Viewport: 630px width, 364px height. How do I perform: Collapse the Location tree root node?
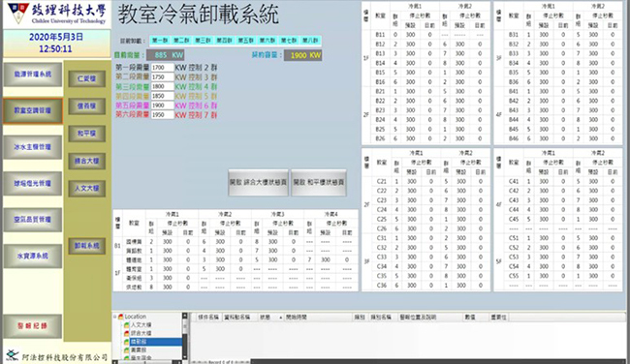click(x=115, y=317)
